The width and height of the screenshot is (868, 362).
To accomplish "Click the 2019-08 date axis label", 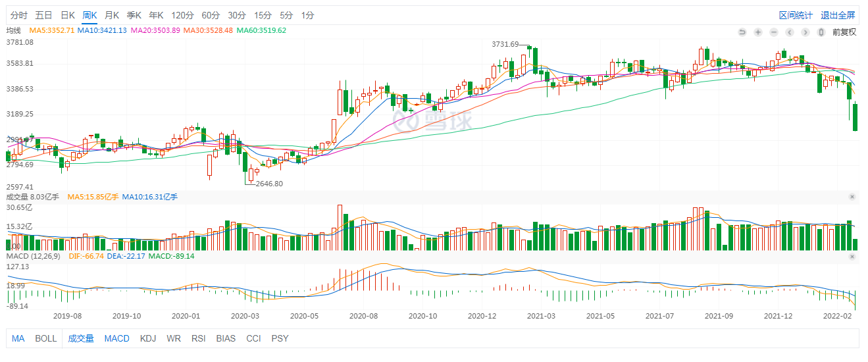I will tap(67, 316).
